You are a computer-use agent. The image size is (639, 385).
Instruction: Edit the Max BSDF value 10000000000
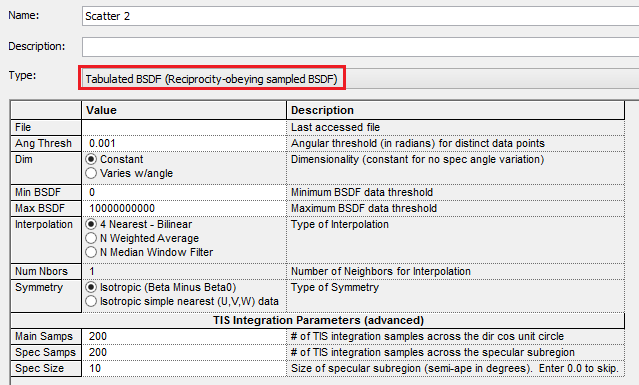[x=184, y=208]
